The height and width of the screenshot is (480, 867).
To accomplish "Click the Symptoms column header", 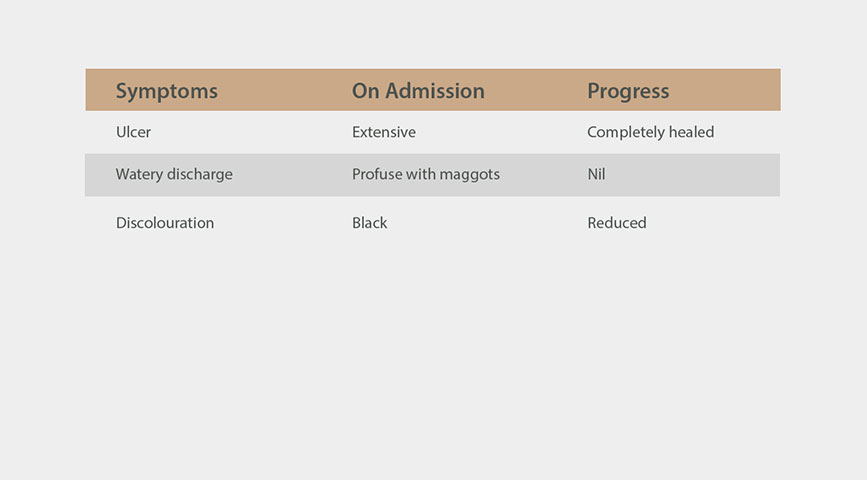I will [x=166, y=91].
